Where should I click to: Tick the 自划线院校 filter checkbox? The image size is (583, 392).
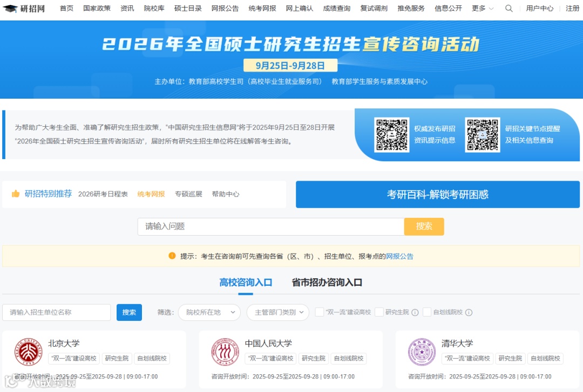[427, 312]
